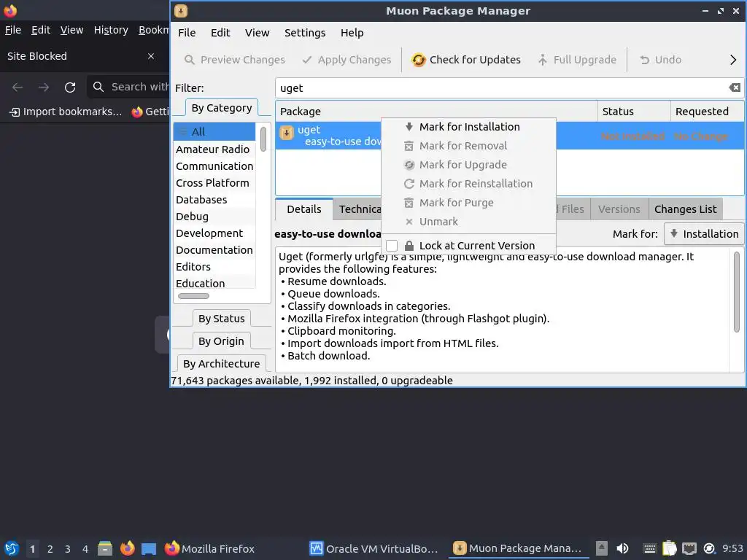Switch to the Technical Details tab
The width and height of the screenshot is (747, 560).
357,209
